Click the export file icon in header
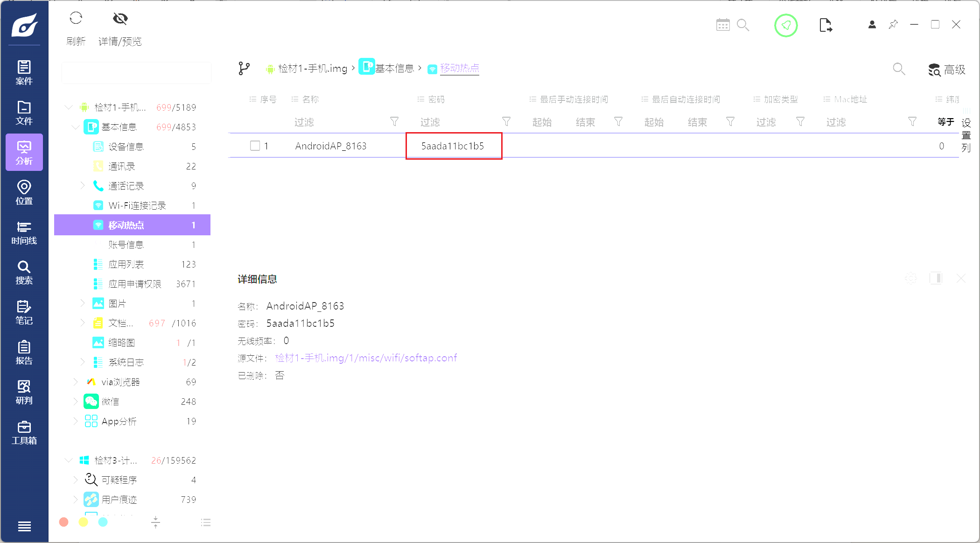Screen dimensions: 980x543 click(x=825, y=25)
